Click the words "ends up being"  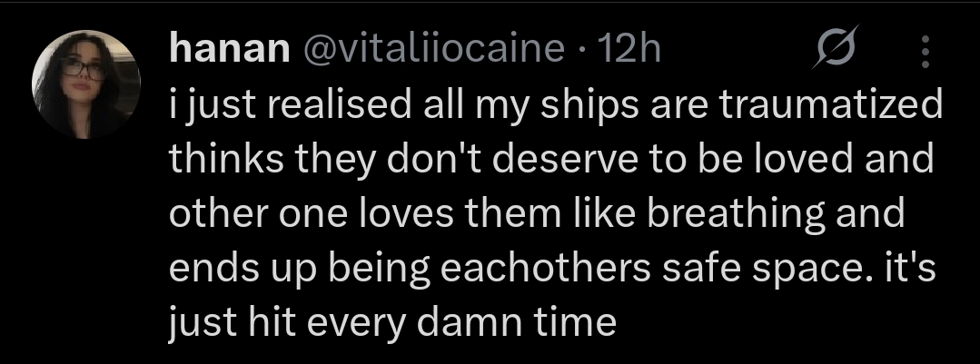[286, 271]
